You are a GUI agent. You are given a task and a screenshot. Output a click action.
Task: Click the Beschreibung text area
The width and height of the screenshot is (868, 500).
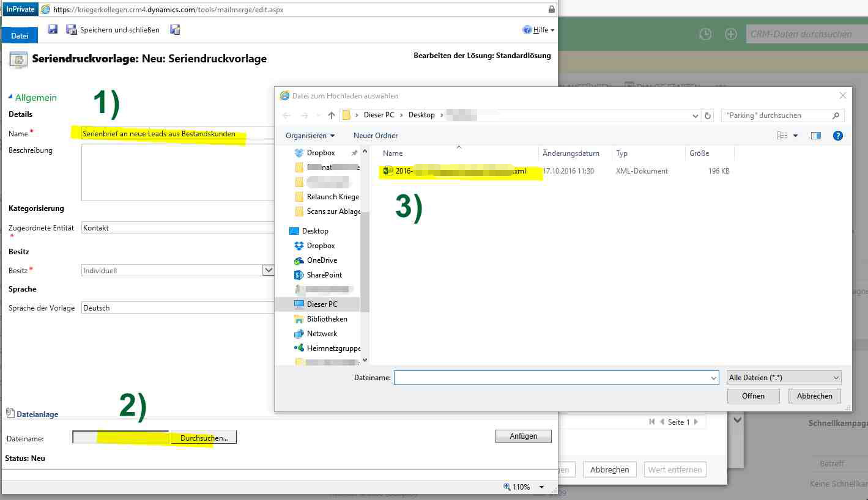pos(177,172)
